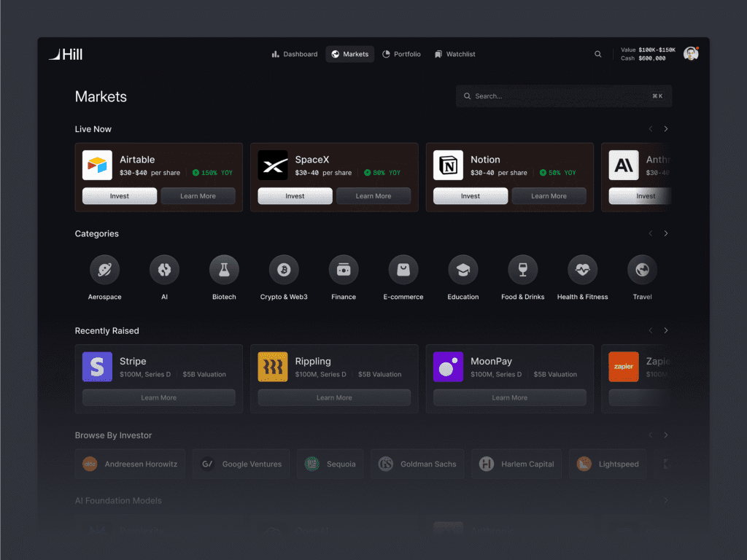The width and height of the screenshot is (747, 560).
Task: Click the Hill logo
Action: 66,54
